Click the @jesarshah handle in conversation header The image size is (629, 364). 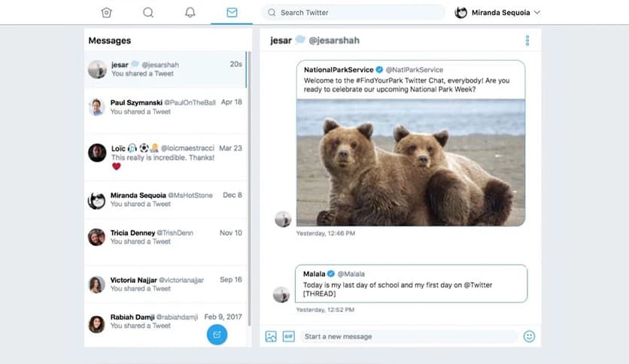point(334,41)
